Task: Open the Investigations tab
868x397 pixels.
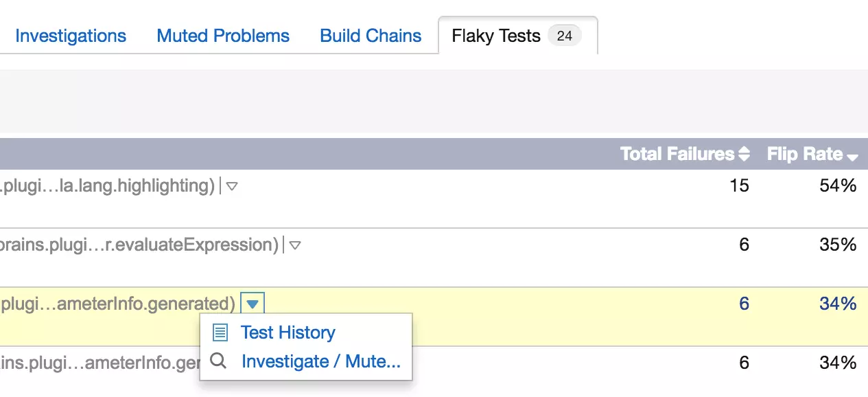Action: coord(71,36)
